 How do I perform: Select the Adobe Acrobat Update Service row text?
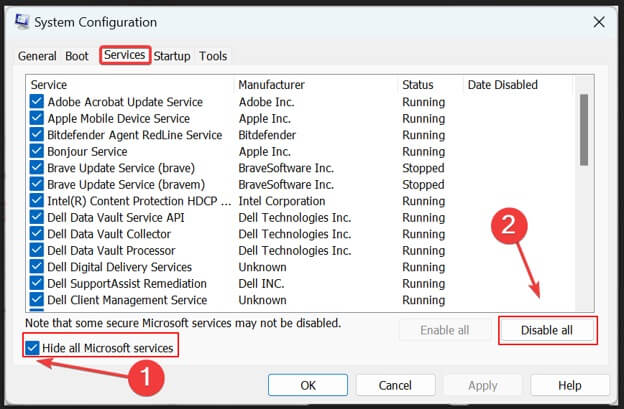(125, 102)
